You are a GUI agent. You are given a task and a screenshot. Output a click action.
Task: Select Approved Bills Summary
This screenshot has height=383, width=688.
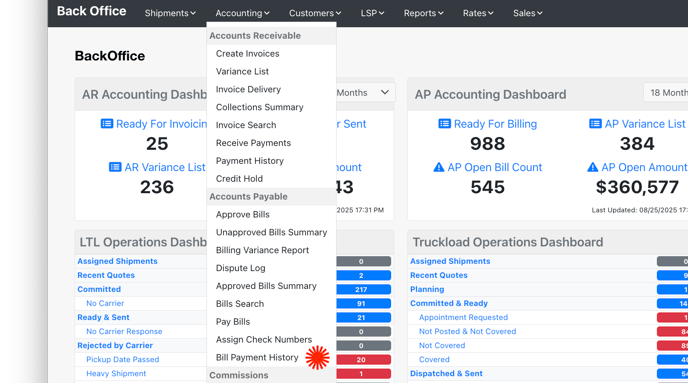(x=266, y=286)
